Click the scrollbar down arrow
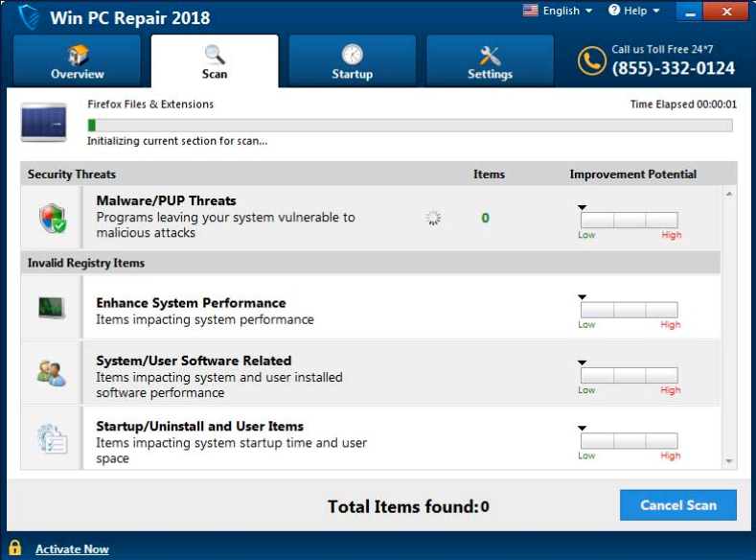The height and width of the screenshot is (560, 756). point(729,461)
